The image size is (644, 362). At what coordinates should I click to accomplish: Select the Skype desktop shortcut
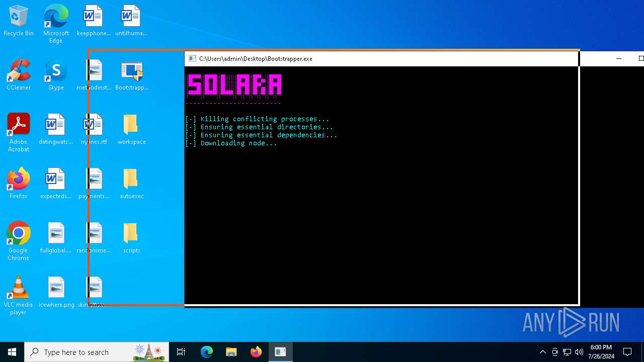click(x=56, y=75)
